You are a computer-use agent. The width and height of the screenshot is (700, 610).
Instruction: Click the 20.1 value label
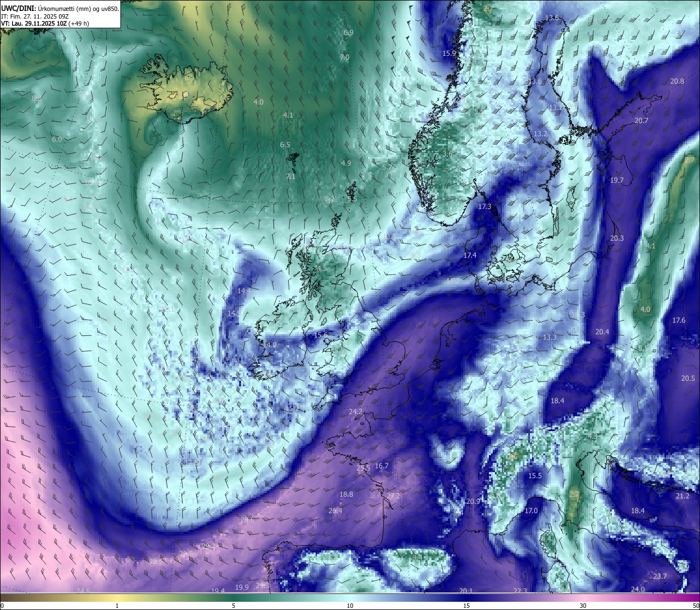[466, 591]
